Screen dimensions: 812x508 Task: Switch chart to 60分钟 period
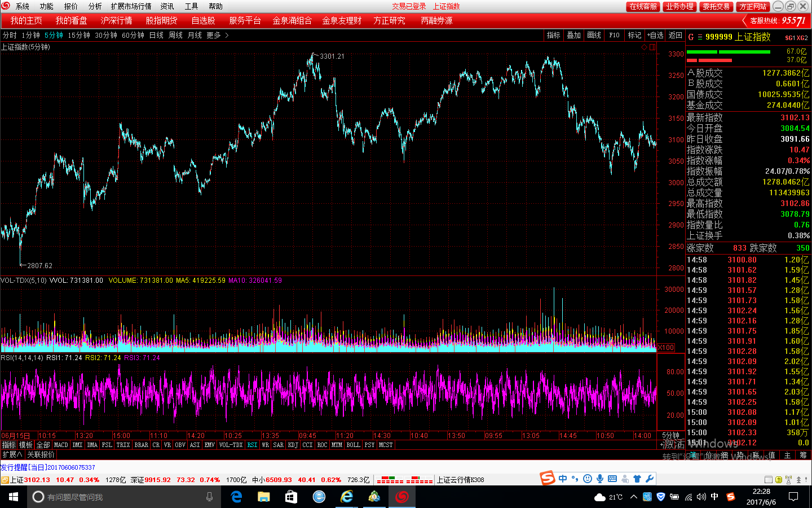coord(133,35)
